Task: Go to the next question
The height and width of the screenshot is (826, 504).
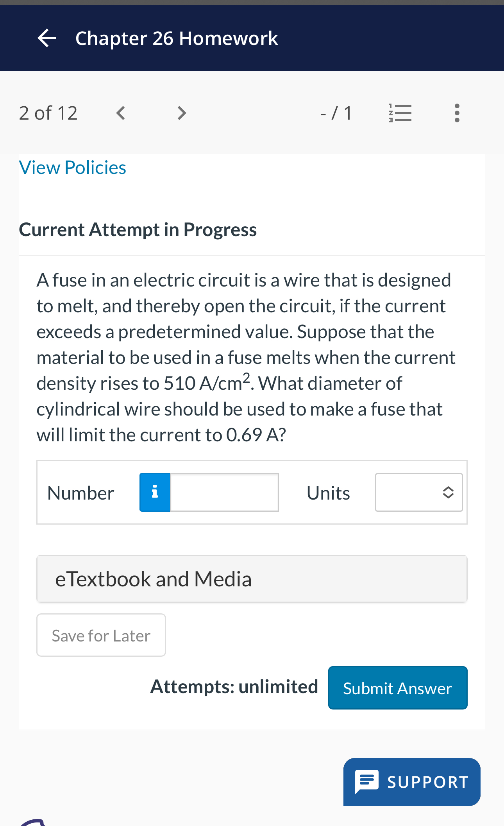Action: [181, 113]
